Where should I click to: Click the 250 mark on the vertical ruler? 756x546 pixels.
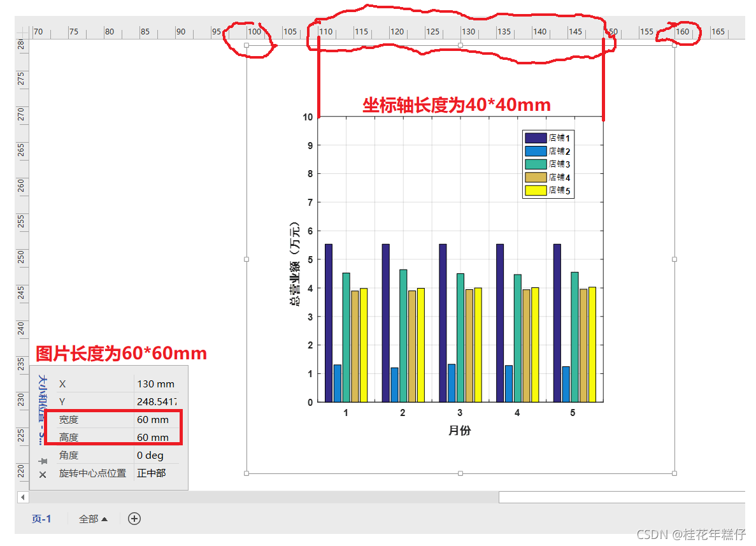tap(21, 257)
